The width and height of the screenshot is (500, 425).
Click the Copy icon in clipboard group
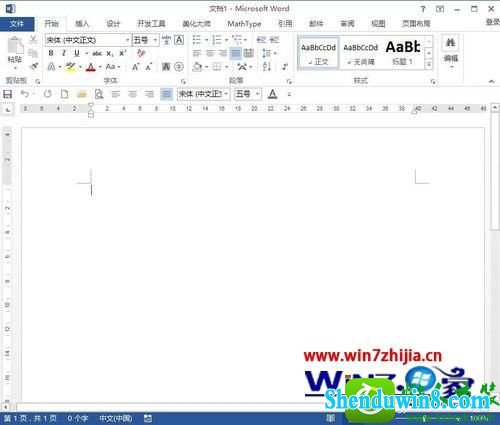(x=33, y=53)
